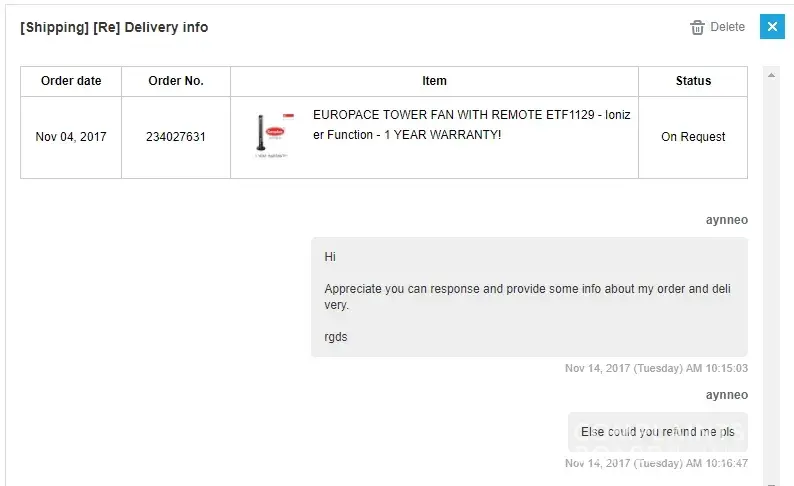Viewport: 794px width, 486px height.
Task: Click the Item column header
Action: pyautogui.click(x=434, y=81)
